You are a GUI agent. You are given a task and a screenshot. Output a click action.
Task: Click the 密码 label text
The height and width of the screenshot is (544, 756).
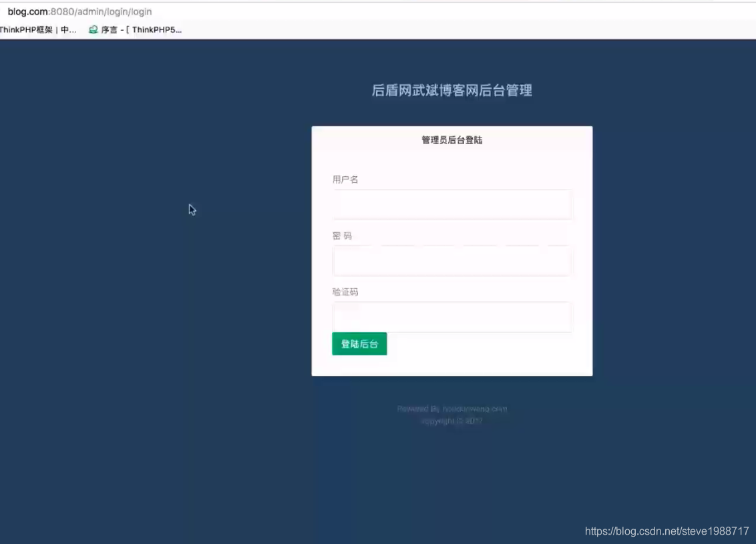point(342,236)
